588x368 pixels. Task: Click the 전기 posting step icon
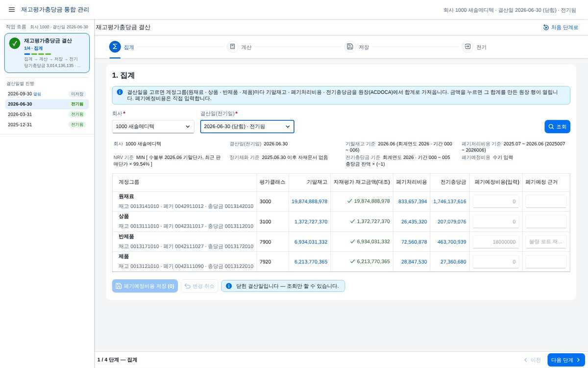467,47
